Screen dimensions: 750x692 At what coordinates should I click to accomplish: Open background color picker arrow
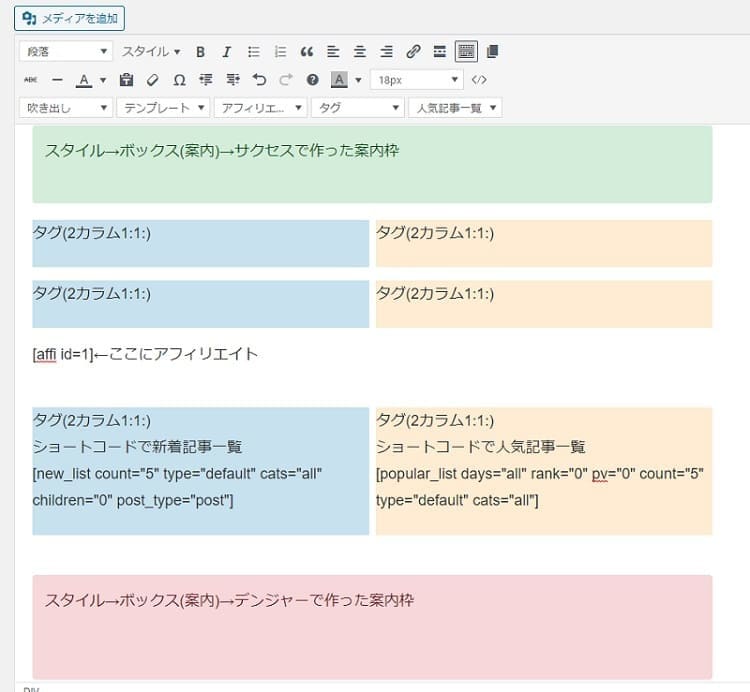coord(358,80)
